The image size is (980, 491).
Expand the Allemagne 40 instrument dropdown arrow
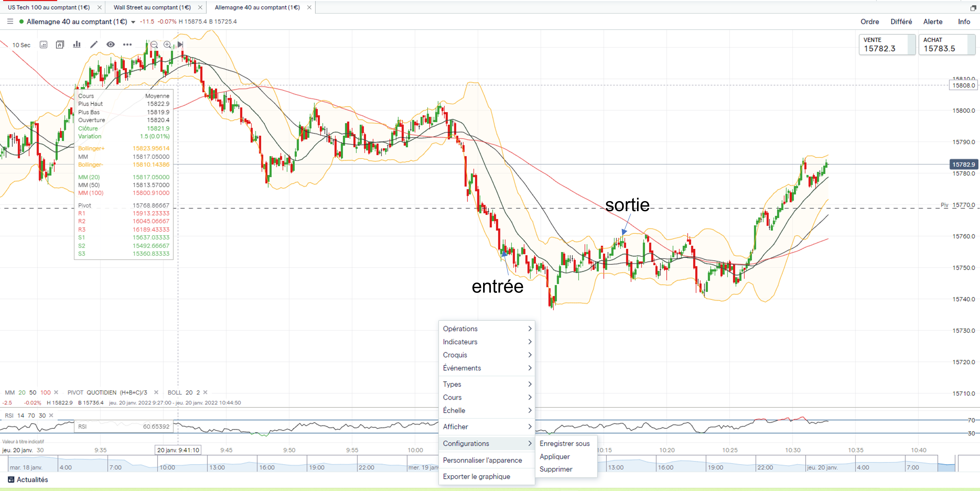pos(133,22)
